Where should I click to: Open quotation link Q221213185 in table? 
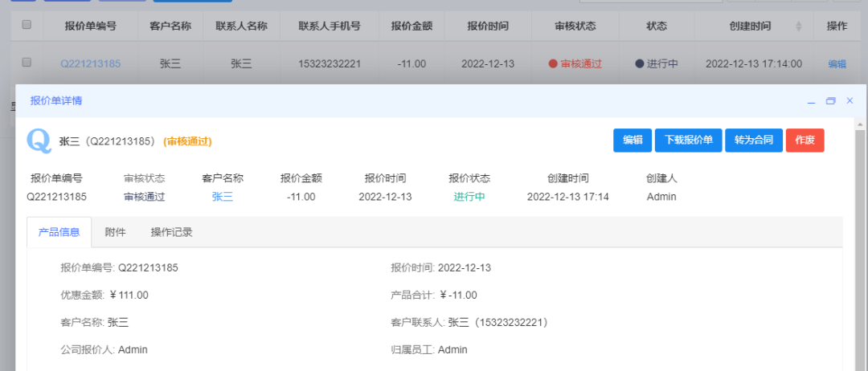pyautogui.click(x=91, y=64)
